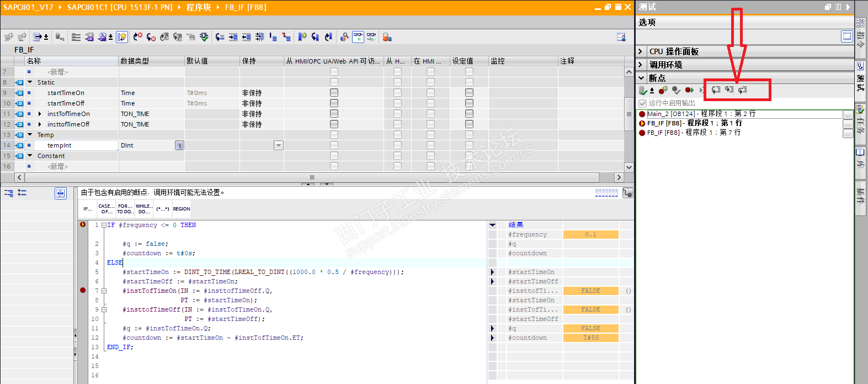Click the glasses-with-conditions monitor icon beside it
The image size is (868, 384).
371,37
